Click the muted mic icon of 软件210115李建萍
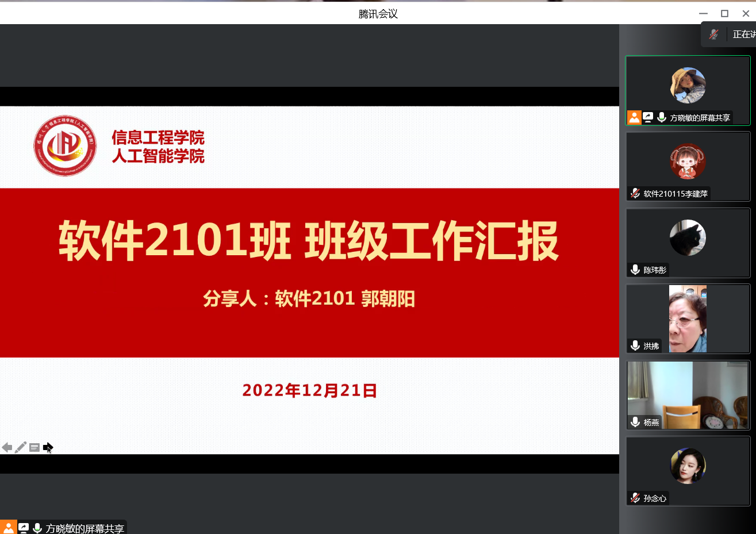This screenshot has height=534, width=756. (x=635, y=194)
